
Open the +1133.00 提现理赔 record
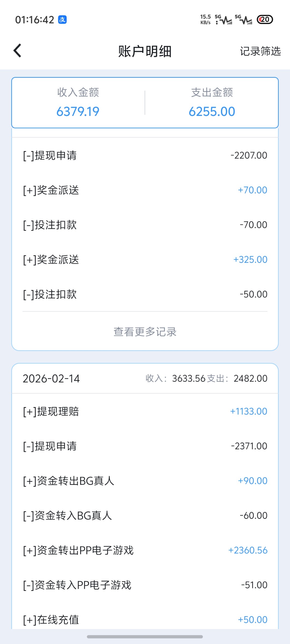(145, 411)
